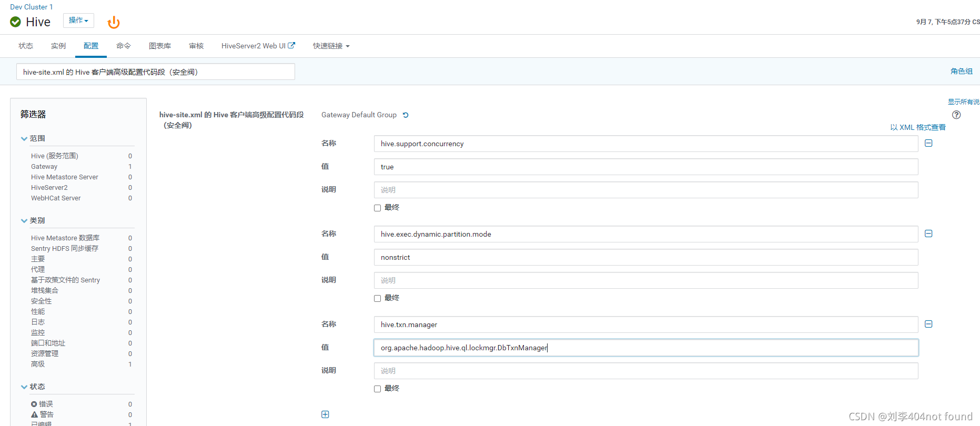
Task: Click the green Hive health status icon
Action: [x=15, y=22]
